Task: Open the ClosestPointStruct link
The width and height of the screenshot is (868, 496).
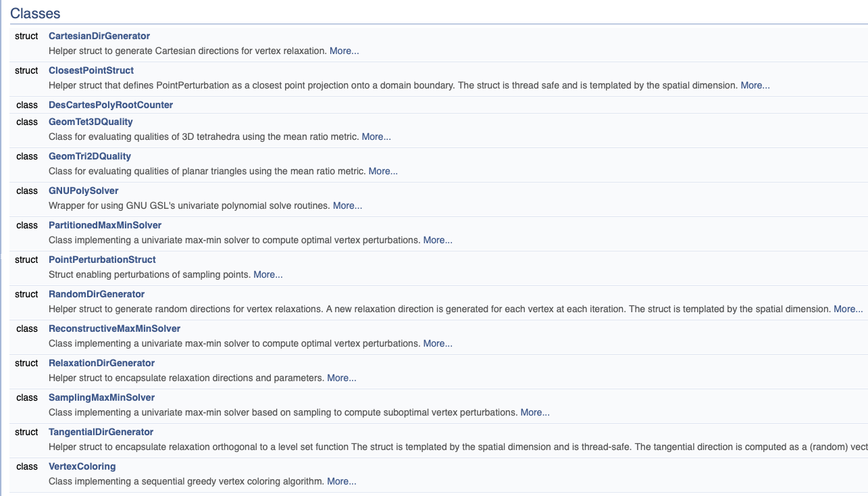Action: [91, 70]
